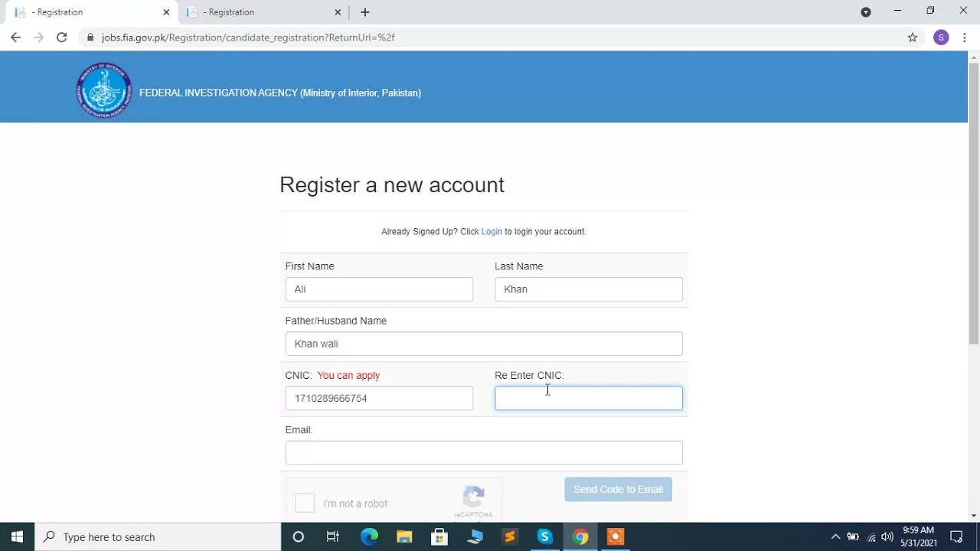This screenshot has width=980, height=551.
Task: Close the first Registration tab
Action: pyautogui.click(x=166, y=12)
